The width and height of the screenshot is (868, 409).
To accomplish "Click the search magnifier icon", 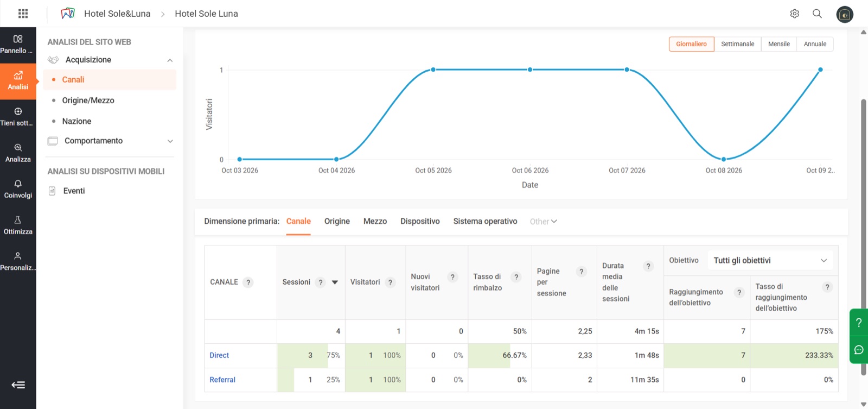I will click(817, 14).
